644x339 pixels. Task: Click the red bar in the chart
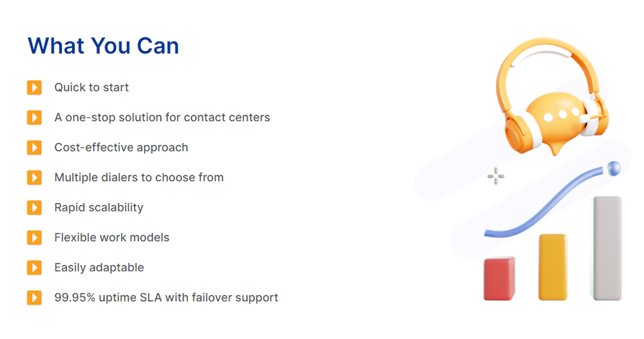coord(499,278)
